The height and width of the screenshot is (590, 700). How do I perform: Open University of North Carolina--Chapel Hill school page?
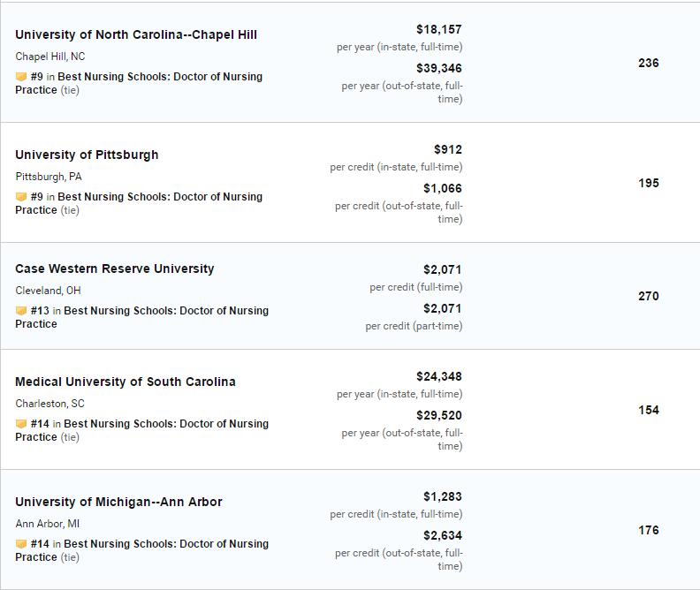click(x=136, y=34)
